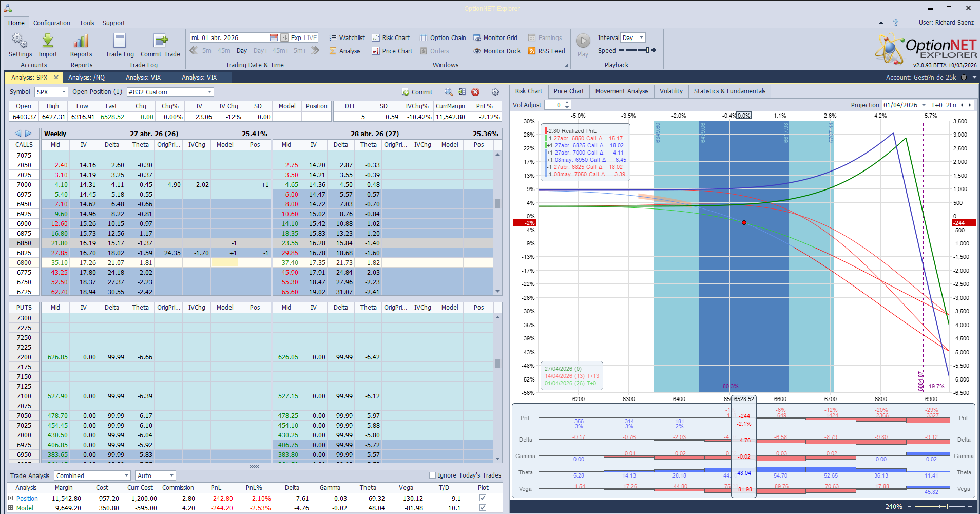
Task: Step back 45 minutes with 45m-
Action: pos(224,51)
